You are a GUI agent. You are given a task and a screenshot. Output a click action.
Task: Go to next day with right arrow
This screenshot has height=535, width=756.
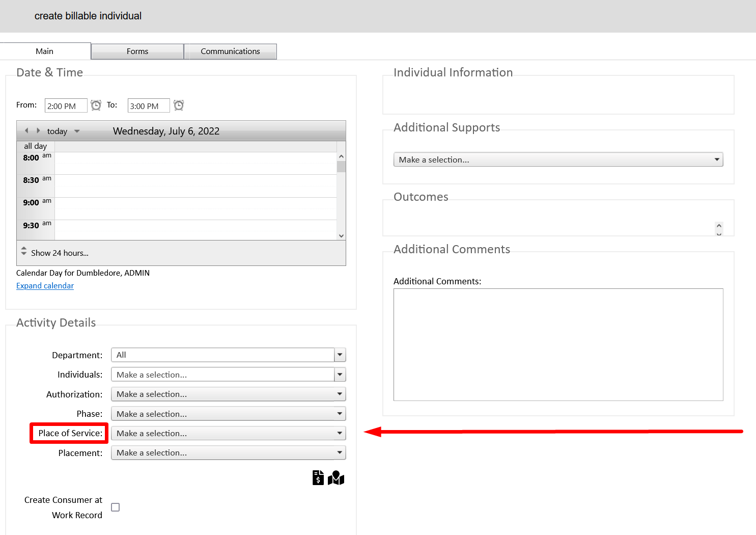(38, 131)
